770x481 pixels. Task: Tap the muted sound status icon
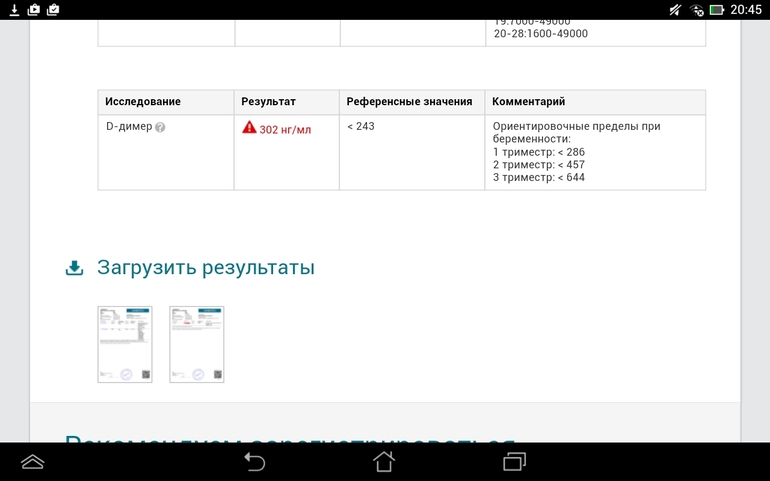[677, 9]
